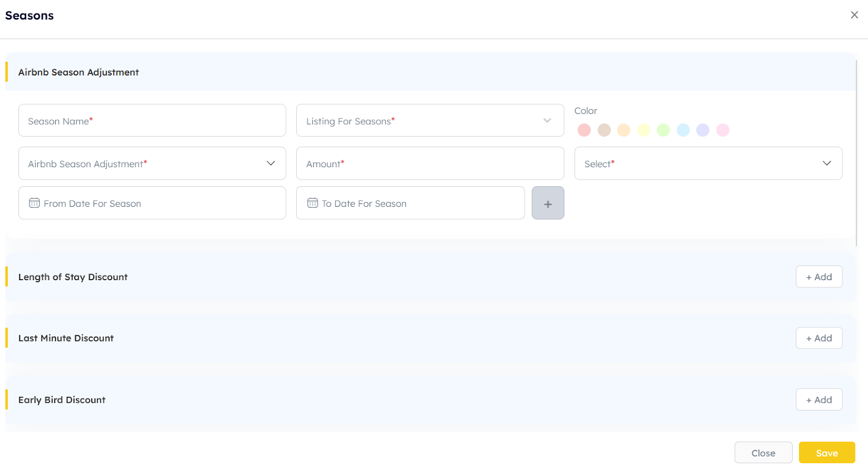Click the Close button at the bottom
The width and height of the screenshot is (868, 468).
(x=763, y=453)
